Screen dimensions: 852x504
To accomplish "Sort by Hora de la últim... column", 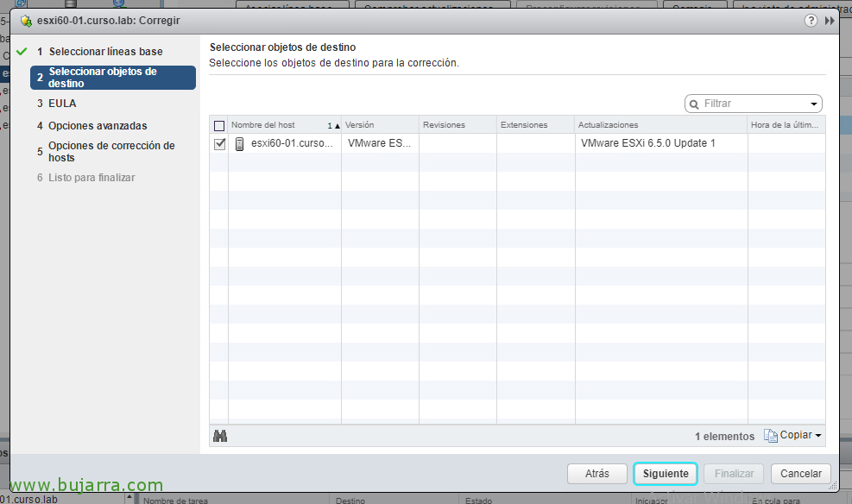I will 786,125.
